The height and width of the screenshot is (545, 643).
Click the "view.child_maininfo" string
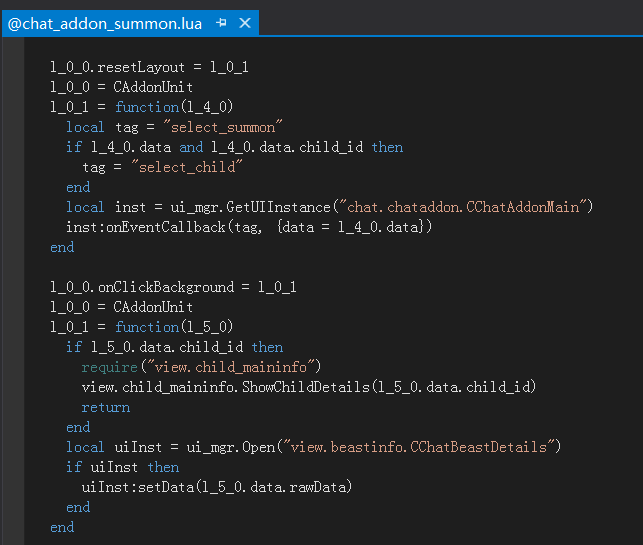point(231,367)
